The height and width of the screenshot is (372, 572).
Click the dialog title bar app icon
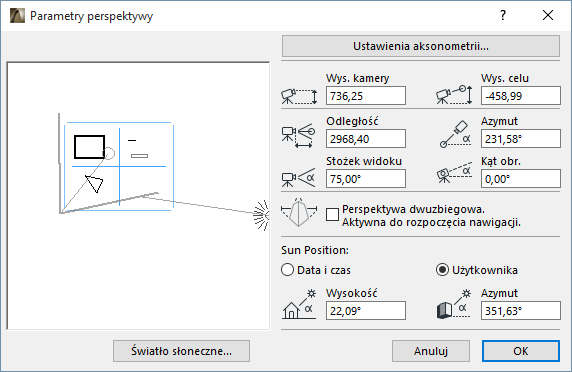[x=17, y=16]
